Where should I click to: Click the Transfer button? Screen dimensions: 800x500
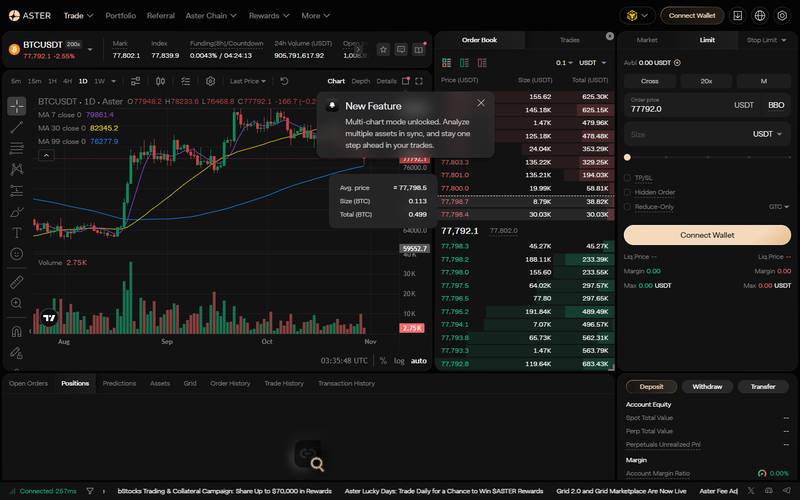point(763,387)
